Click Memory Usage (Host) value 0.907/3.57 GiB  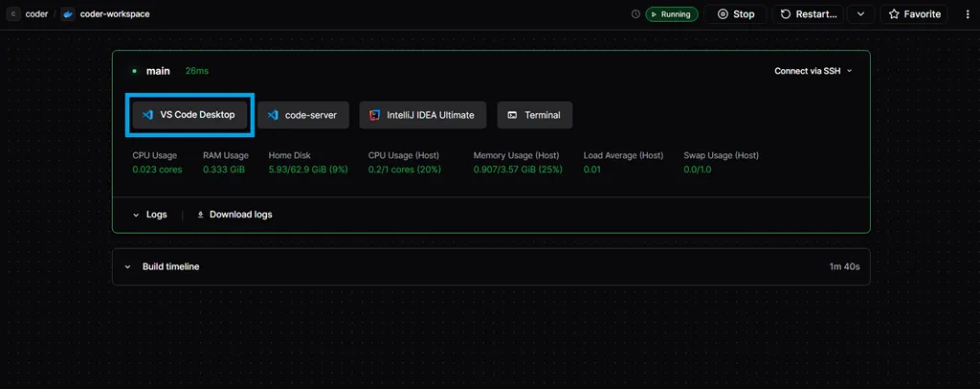518,170
